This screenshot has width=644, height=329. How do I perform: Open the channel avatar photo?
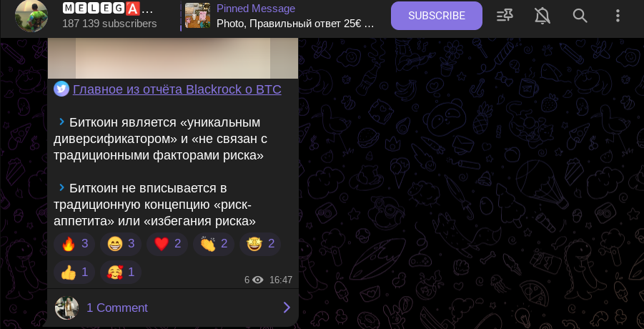pos(31,16)
